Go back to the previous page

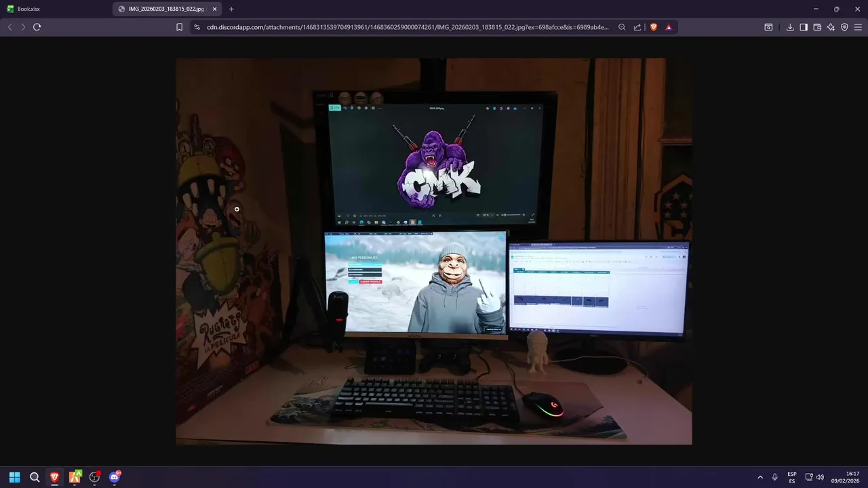(x=9, y=27)
